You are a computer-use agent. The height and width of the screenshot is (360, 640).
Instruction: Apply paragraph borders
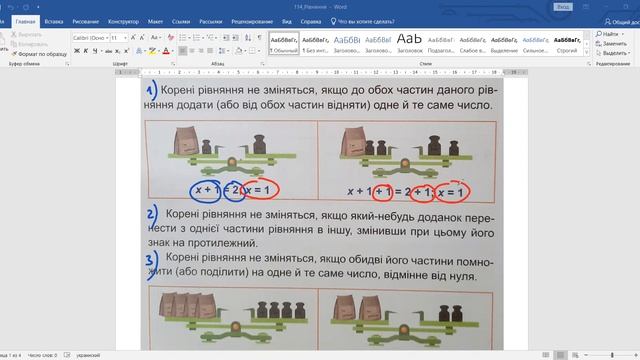click(x=252, y=51)
